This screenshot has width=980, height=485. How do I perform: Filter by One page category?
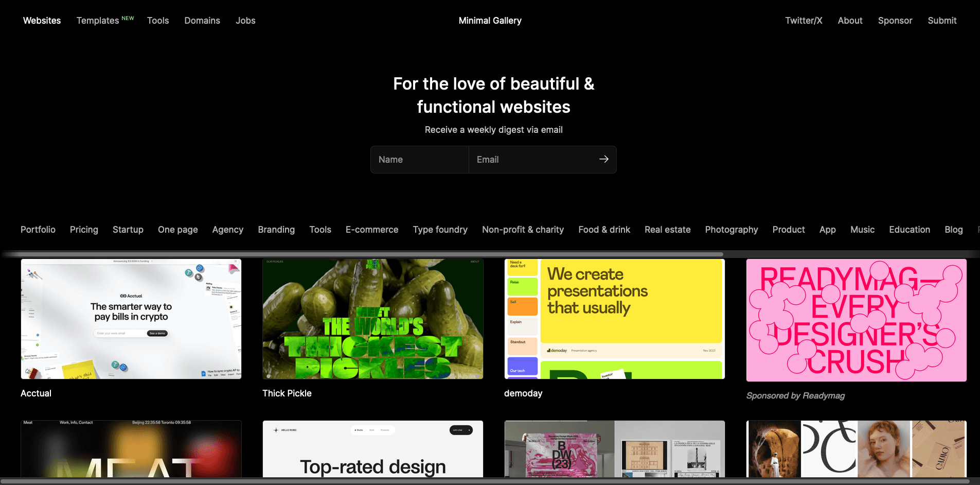point(178,230)
